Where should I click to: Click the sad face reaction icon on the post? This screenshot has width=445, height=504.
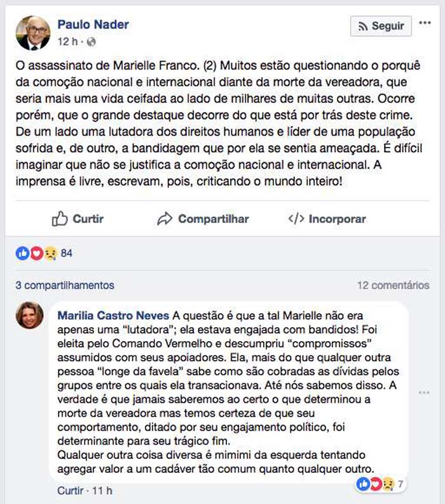[x=48, y=253]
